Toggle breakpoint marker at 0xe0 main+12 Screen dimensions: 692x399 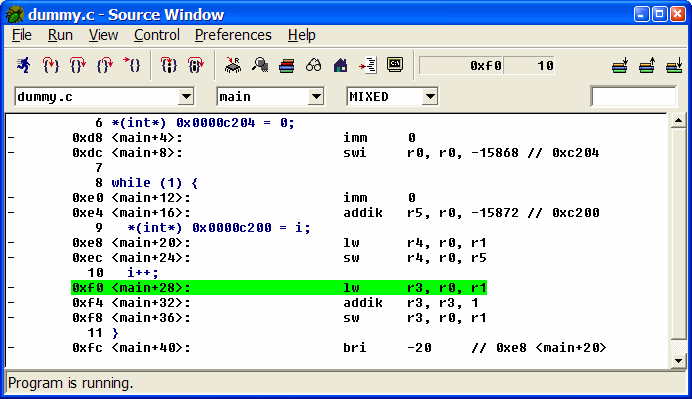11,198
